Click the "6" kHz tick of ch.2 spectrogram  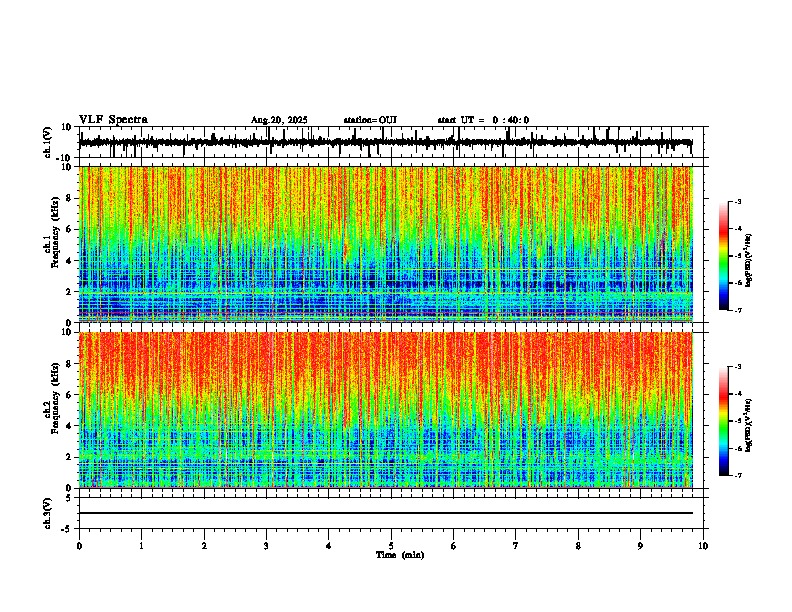point(70,395)
